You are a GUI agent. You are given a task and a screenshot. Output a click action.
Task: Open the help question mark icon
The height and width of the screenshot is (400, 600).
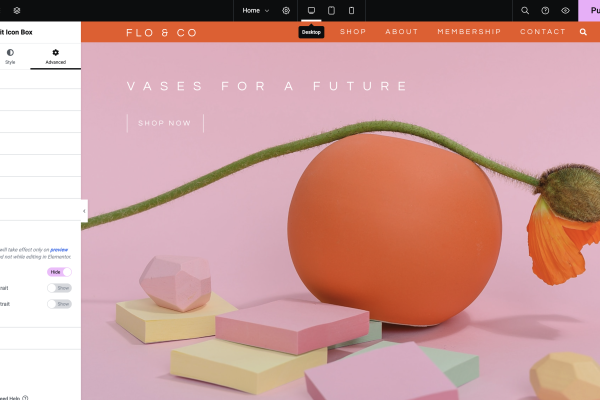[545, 11]
